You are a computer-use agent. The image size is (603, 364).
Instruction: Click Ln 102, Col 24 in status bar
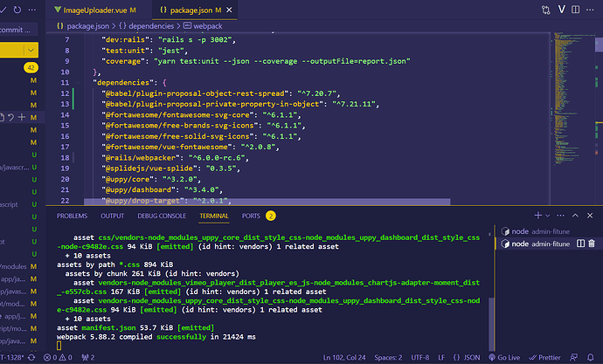click(x=344, y=358)
